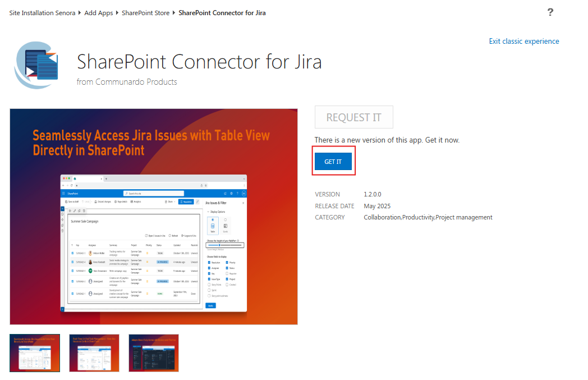
Task: Click the Communardo Products publisher text
Action: pos(136,82)
